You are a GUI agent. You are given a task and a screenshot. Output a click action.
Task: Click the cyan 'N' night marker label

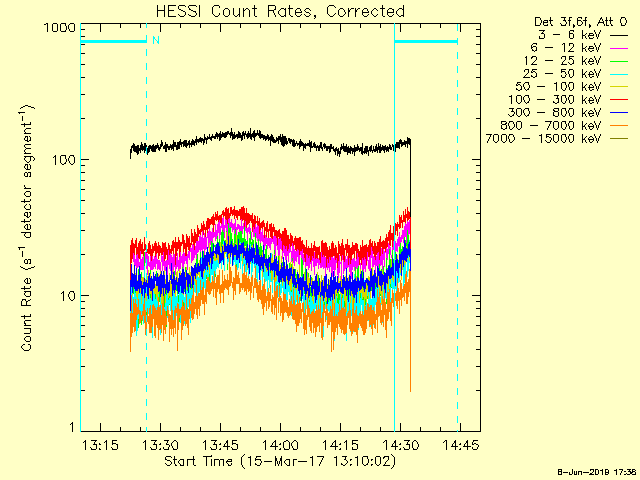pyautogui.click(x=156, y=40)
